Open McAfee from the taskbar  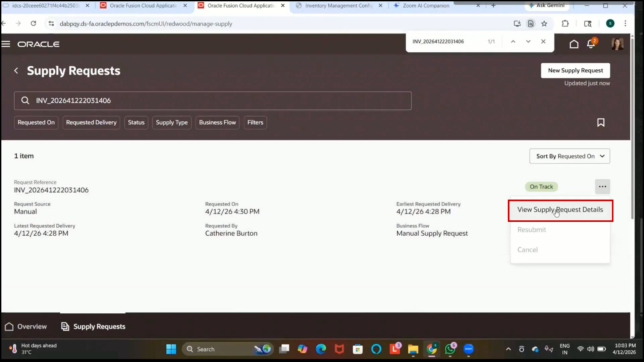339,349
